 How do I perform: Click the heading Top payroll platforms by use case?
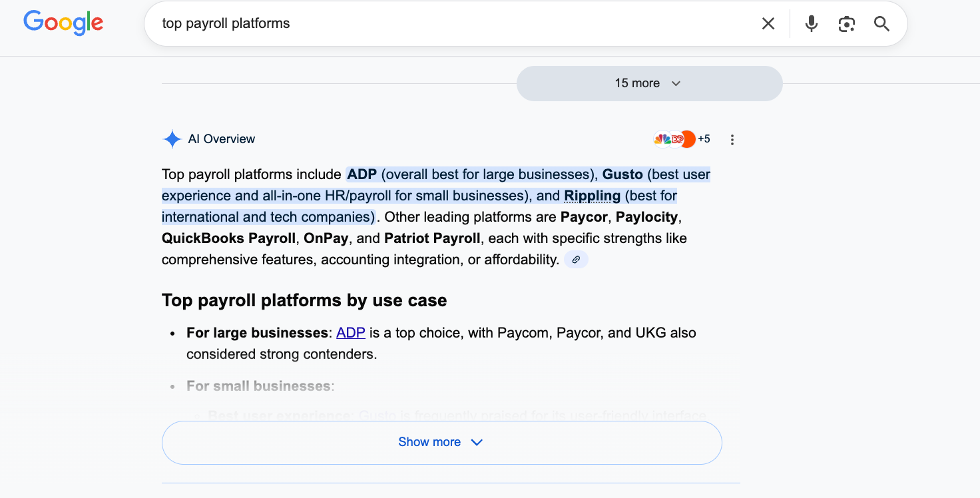pos(304,300)
